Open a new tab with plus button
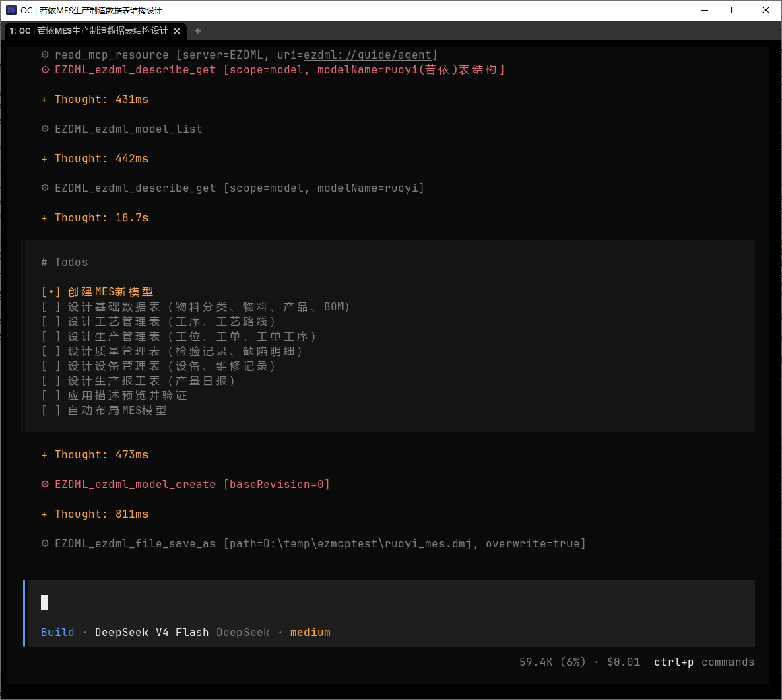 pos(198,31)
